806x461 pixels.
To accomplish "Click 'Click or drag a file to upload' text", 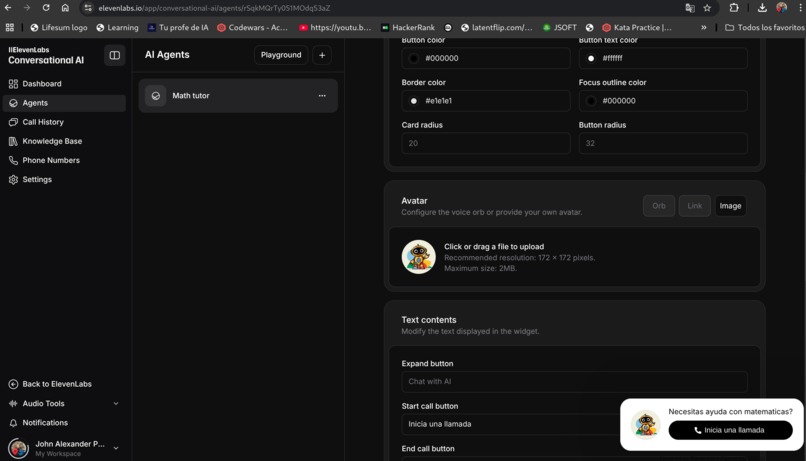I will click(493, 247).
